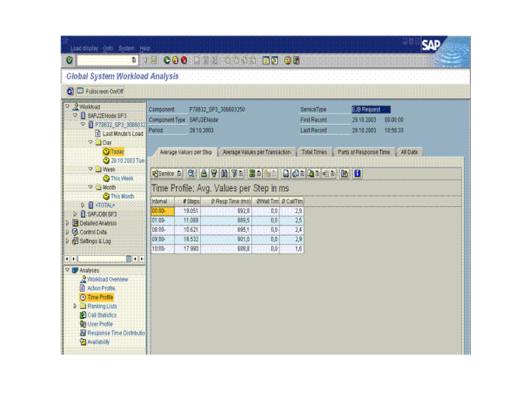Click the Details magnifier icon in ALV toolbar
Image resolution: width=532 pixels, height=399 pixels.
[191, 173]
